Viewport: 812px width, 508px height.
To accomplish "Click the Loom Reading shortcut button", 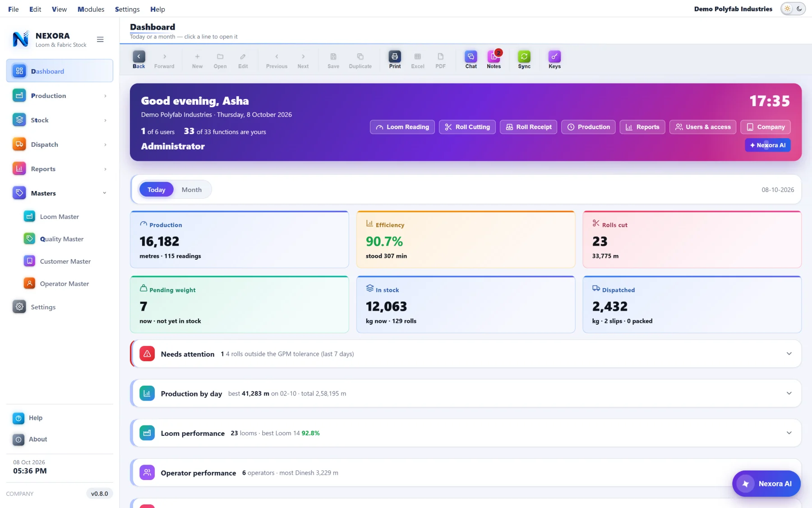I will click(x=402, y=127).
